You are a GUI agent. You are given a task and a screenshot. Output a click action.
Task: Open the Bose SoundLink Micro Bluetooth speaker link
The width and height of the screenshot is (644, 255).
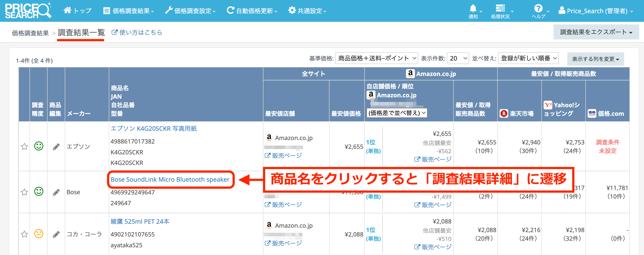170,179
